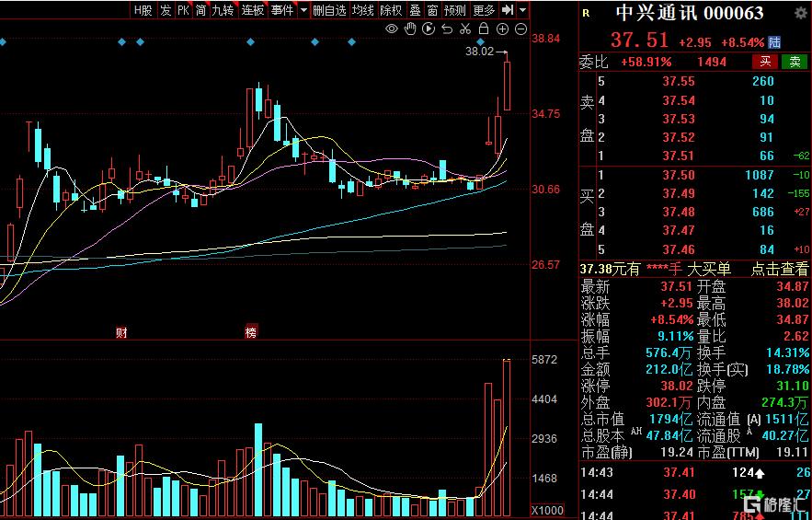Enable the 九转 indicator

click(x=223, y=10)
